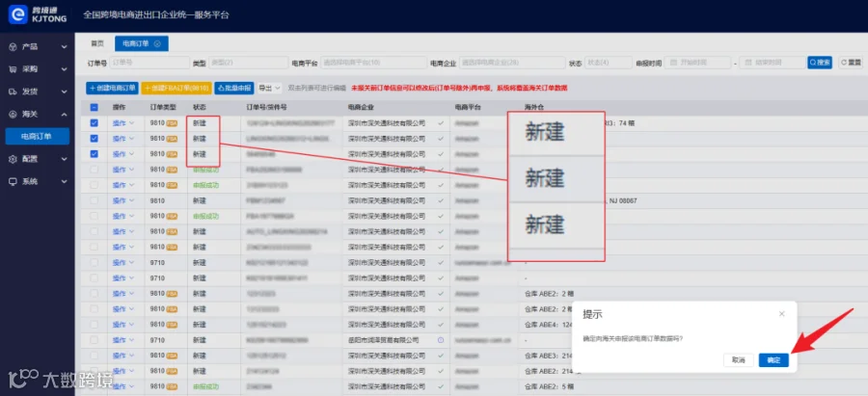The image size is (868, 396).
Task: Click the 开始时间 date field
Action: point(698,63)
